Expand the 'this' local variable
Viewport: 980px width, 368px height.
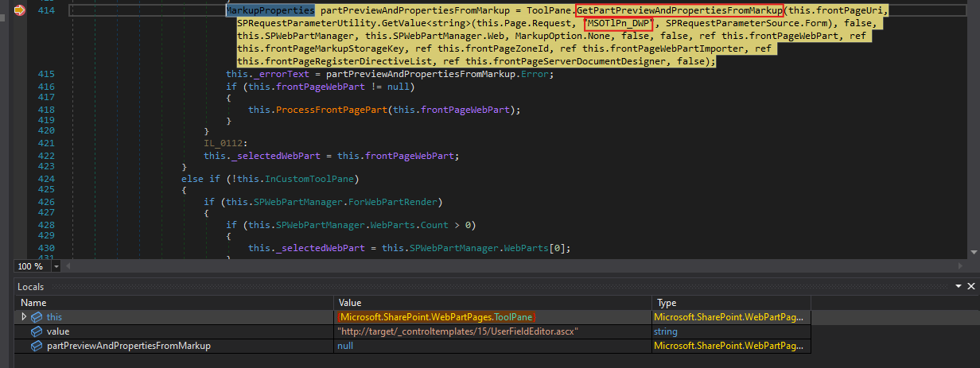(24, 317)
